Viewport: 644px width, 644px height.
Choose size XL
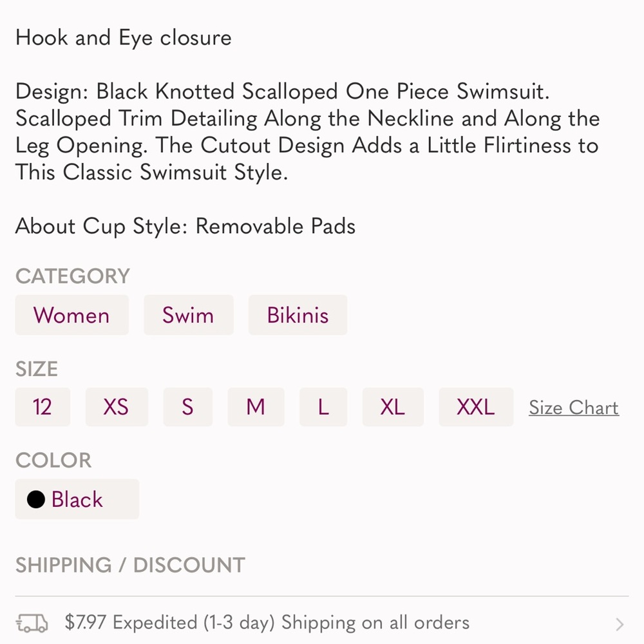tap(393, 407)
